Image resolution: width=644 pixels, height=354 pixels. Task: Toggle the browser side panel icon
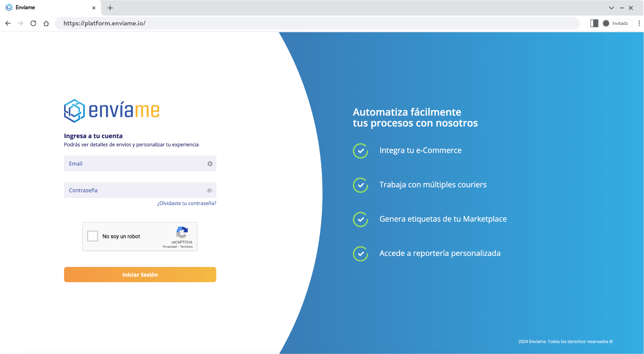(x=594, y=23)
